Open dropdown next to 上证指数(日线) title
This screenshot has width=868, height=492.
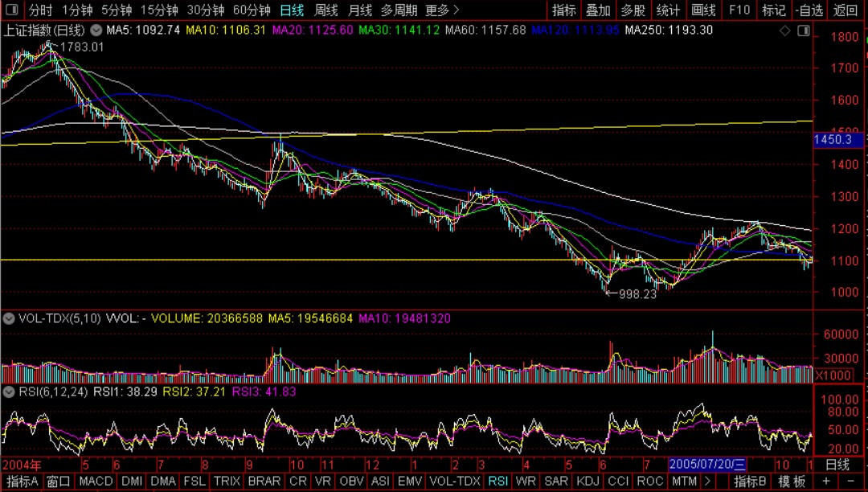click(x=96, y=31)
